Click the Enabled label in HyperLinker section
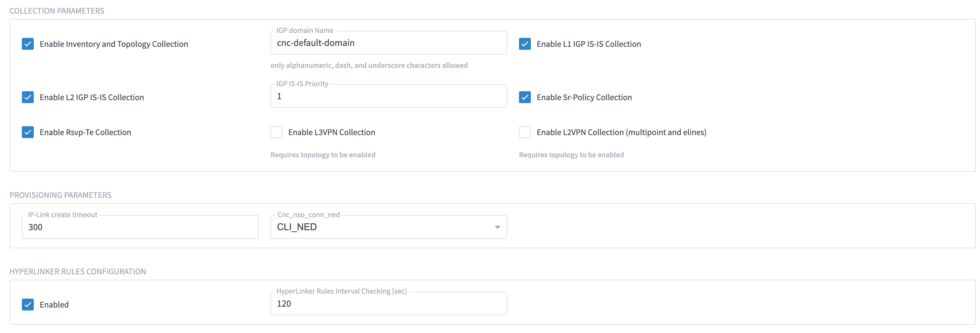 (x=54, y=305)
